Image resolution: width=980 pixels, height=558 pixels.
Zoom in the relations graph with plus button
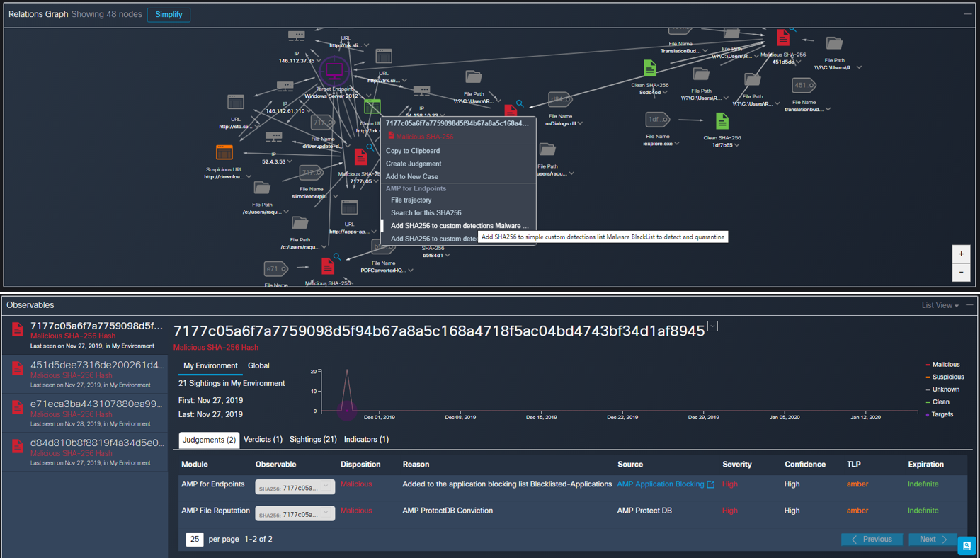click(x=961, y=254)
